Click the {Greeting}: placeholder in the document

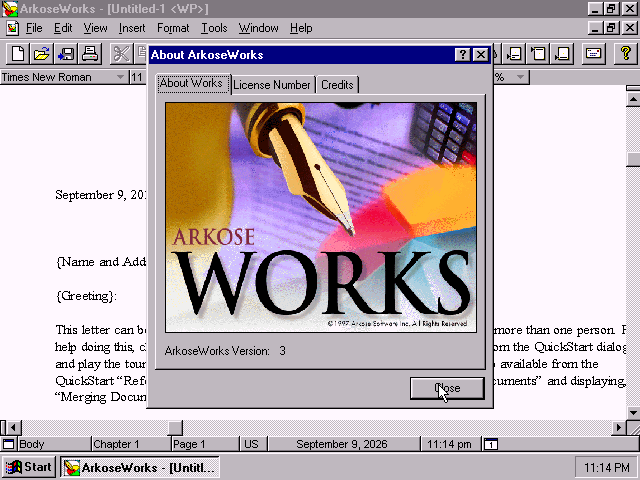pyautogui.click(x=86, y=296)
